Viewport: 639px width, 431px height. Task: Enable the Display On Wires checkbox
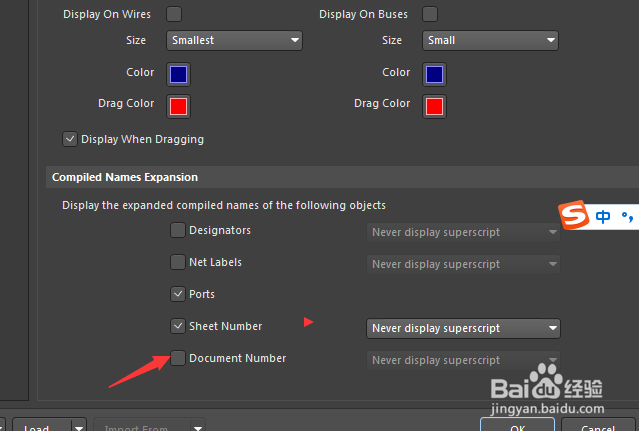pyautogui.click(x=174, y=14)
